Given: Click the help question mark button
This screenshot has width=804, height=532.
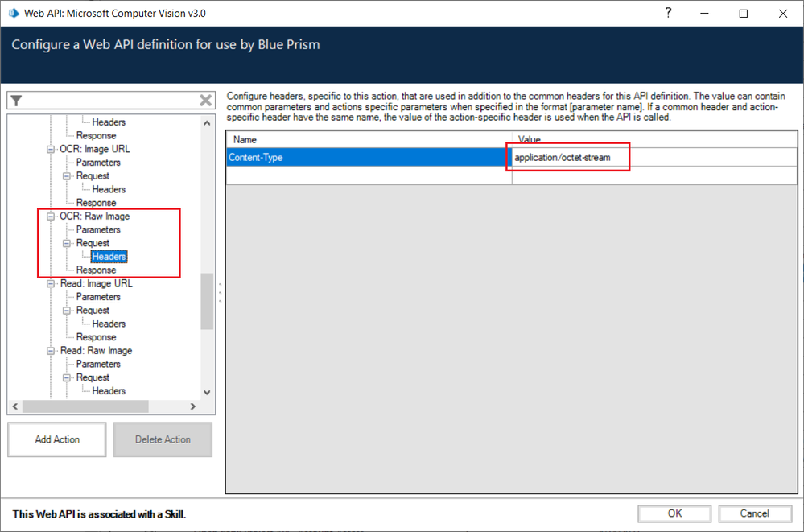Looking at the screenshot, I should [x=668, y=14].
